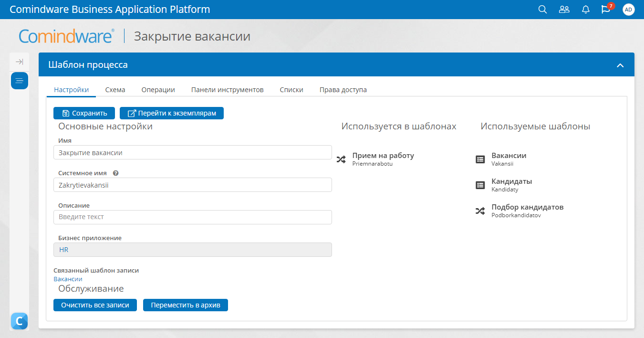Click the Comindware logo
Screen dimensions: 644x338
click(66, 36)
